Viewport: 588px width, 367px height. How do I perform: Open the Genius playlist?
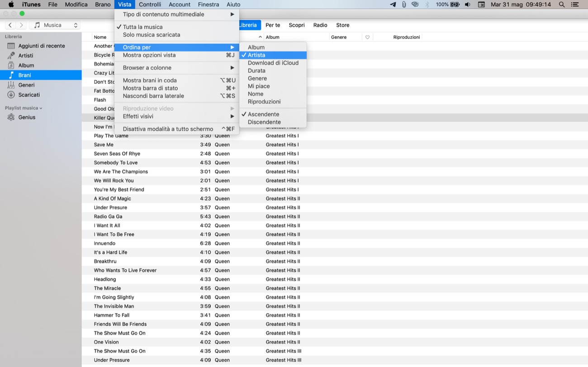pos(41,117)
